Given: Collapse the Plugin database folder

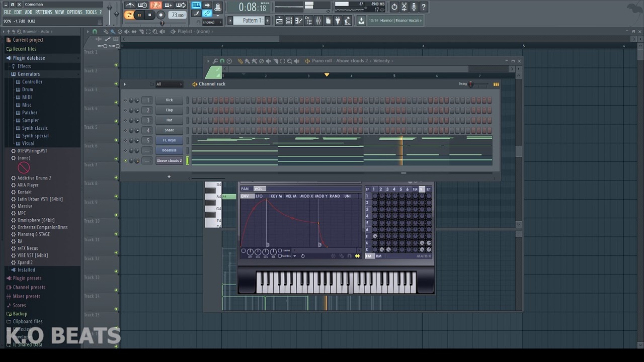Looking at the screenshot, I should [x=29, y=58].
